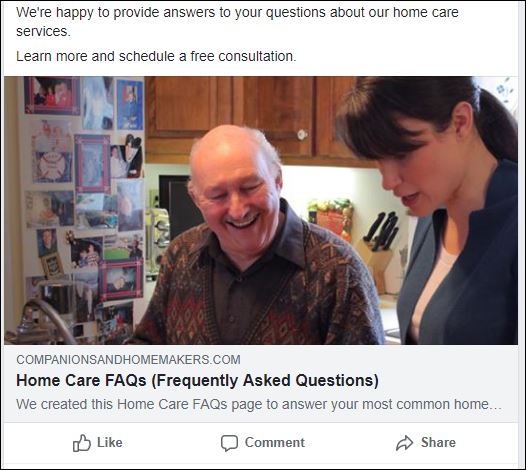Image resolution: width=526 pixels, height=470 pixels.
Task: Click the 'We're happy to provide answers' post text
Action: point(237,21)
